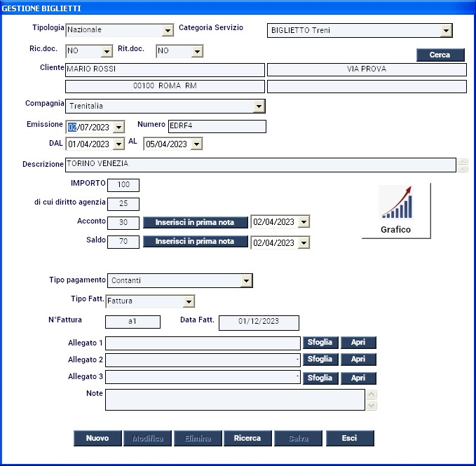Click the AL date text 05/04/2023

click(x=166, y=144)
